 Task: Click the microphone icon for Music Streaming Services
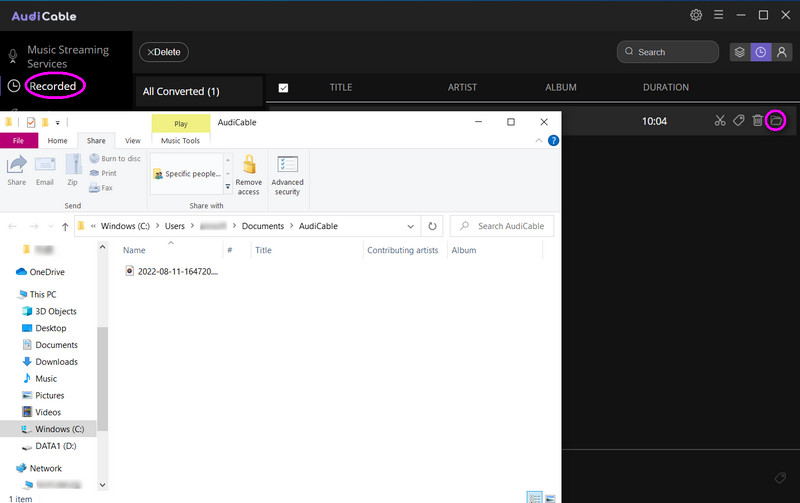(x=13, y=56)
